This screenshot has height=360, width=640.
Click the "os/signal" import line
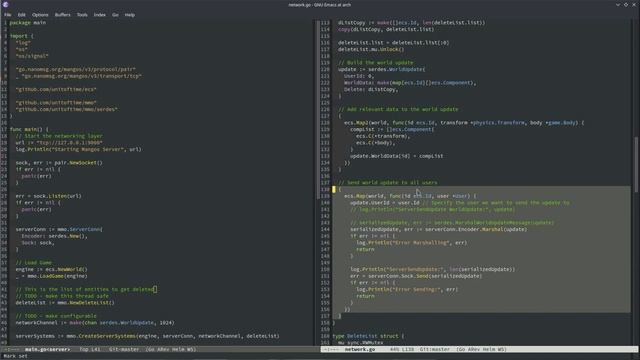[x=32, y=56]
